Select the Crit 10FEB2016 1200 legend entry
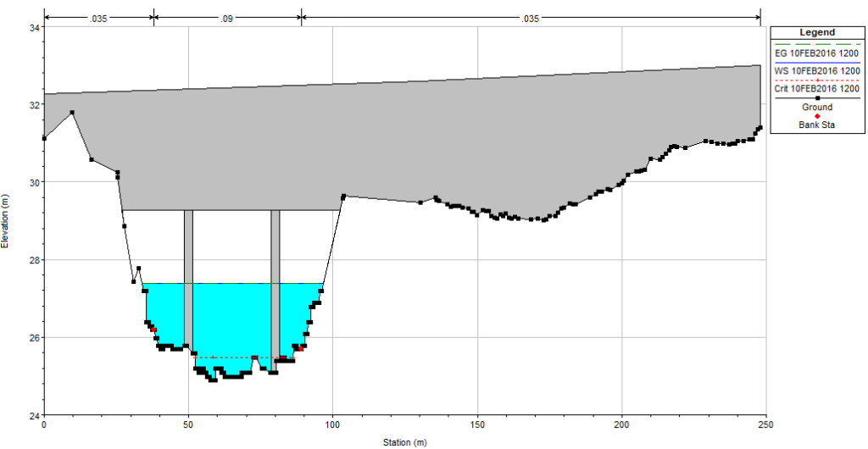 tap(817, 88)
